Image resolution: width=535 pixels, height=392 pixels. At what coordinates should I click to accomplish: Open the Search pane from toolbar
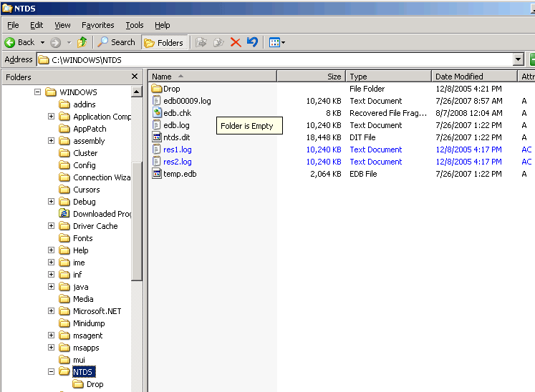pos(117,42)
